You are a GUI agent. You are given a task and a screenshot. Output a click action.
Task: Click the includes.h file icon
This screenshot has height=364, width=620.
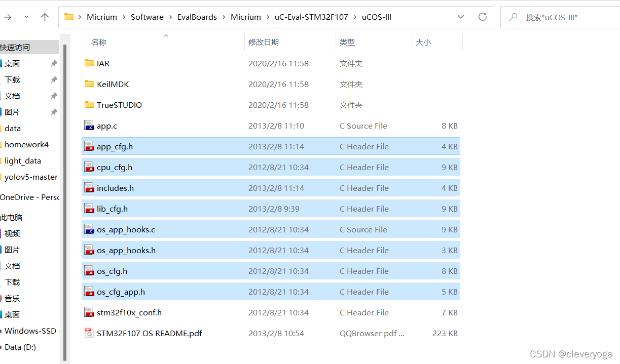point(89,188)
